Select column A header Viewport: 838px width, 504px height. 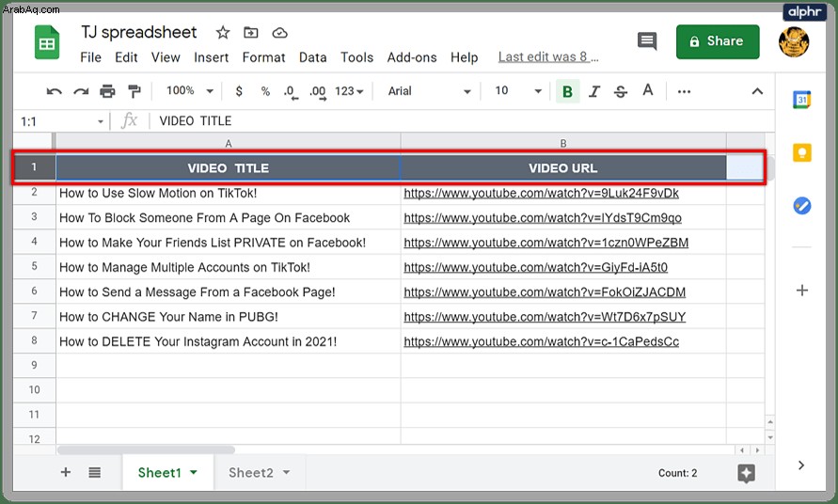[x=229, y=143]
